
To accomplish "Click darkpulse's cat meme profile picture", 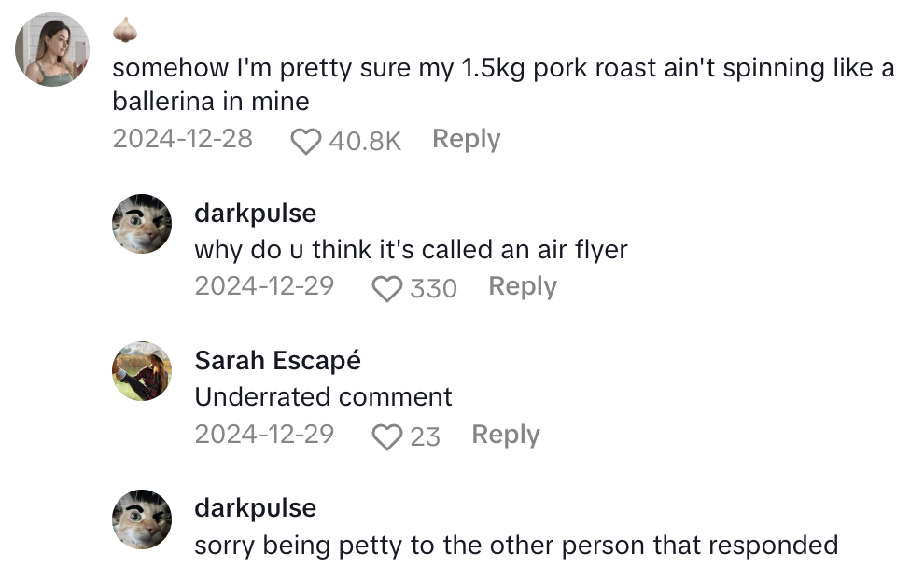I will (x=142, y=223).
